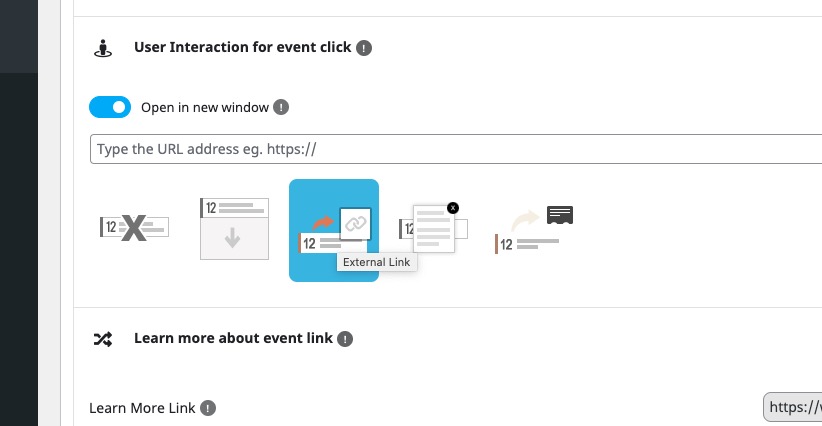This screenshot has width=822, height=426.
Task: Disable the Open in new window switch
Action: tap(110, 107)
